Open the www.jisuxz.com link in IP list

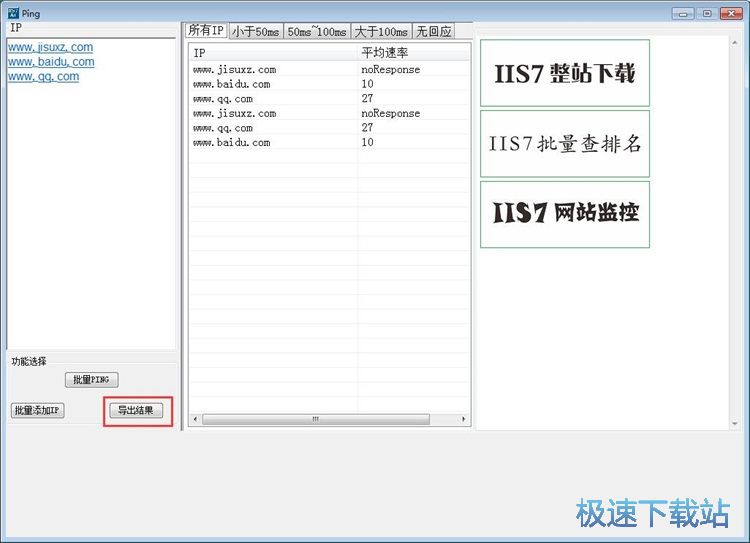(x=50, y=47)
